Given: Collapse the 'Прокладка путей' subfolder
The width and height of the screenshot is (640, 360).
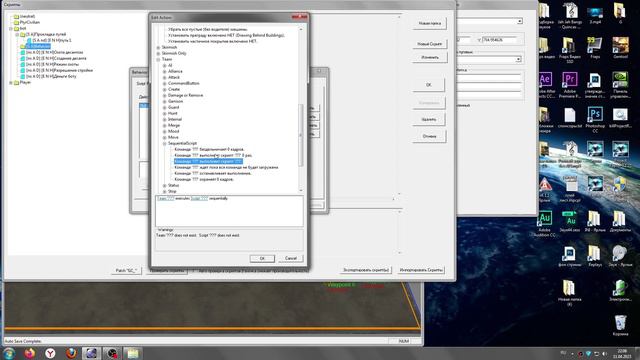Looking at the screenshot, I should [x=17, y=35].
